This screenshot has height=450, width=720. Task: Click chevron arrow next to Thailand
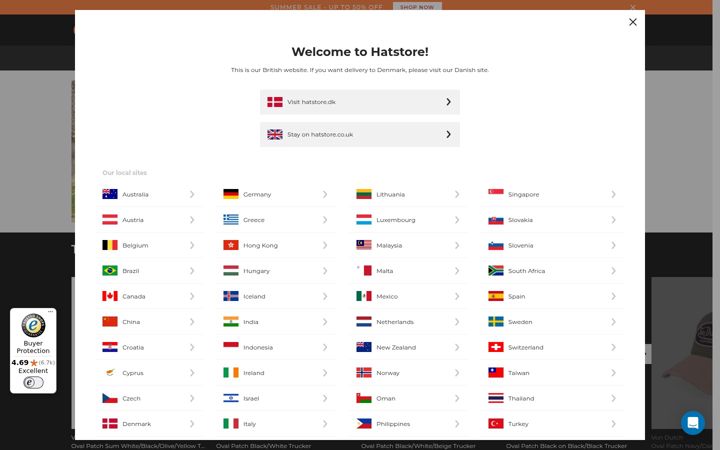(613, 398)
